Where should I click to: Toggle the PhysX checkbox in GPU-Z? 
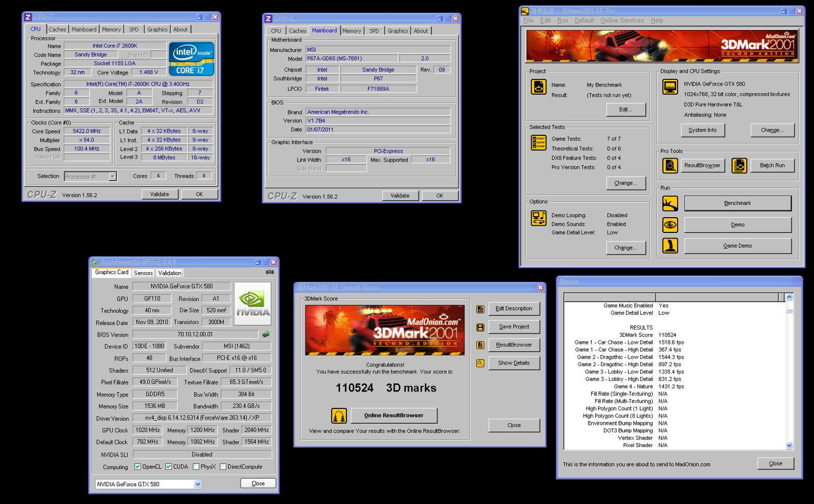tap(196, 466)
